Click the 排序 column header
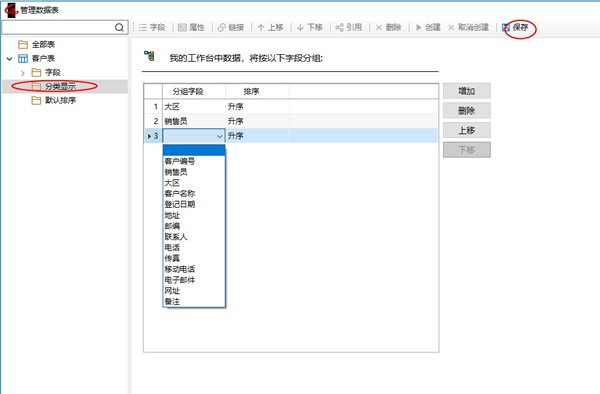This screenshot has height=394, width=600. 251,91
